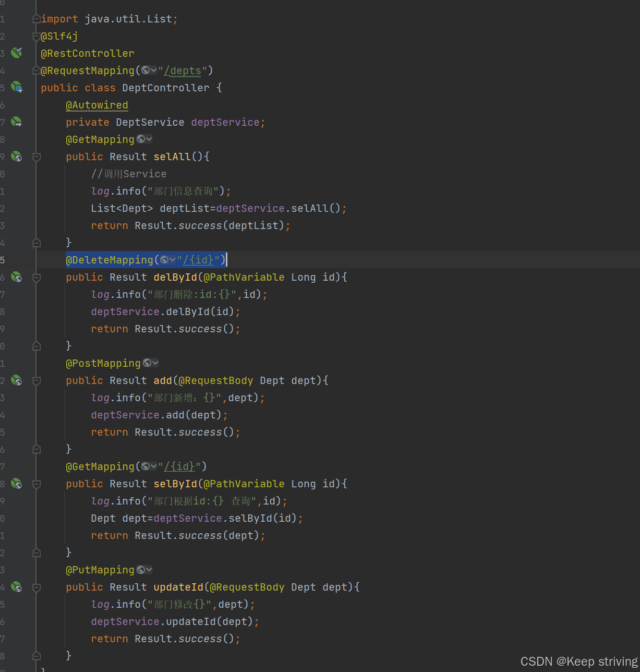Image resolution: width=640 pixels, height=672 pixels.
Task: Click the DeptService type in field declaration
Action: (150, 122)
